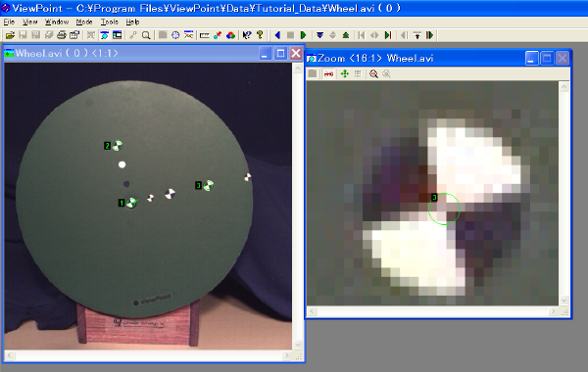
Task: Select the crosshair target tool icon
Action: 175,35
